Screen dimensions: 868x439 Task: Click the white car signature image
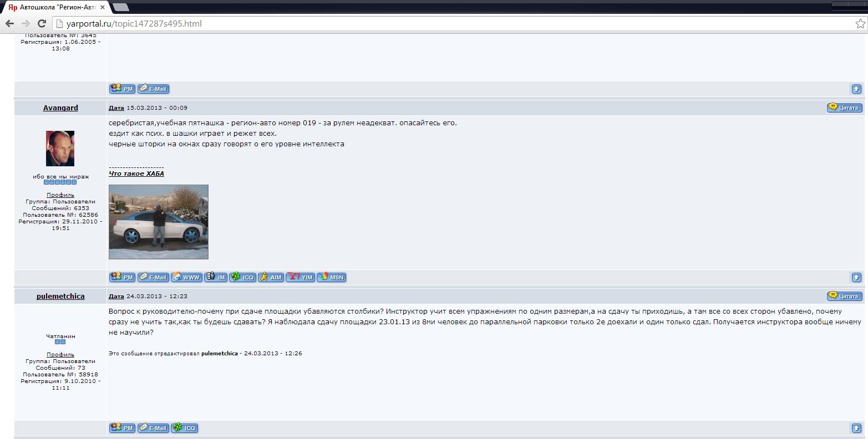coord(159,222)
